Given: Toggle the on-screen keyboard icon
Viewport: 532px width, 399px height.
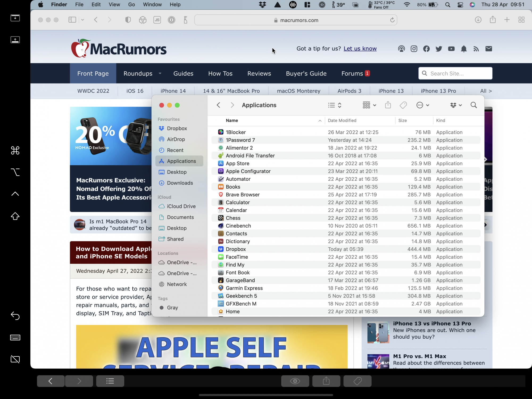Looking at the screenshot, I should 15,338.
